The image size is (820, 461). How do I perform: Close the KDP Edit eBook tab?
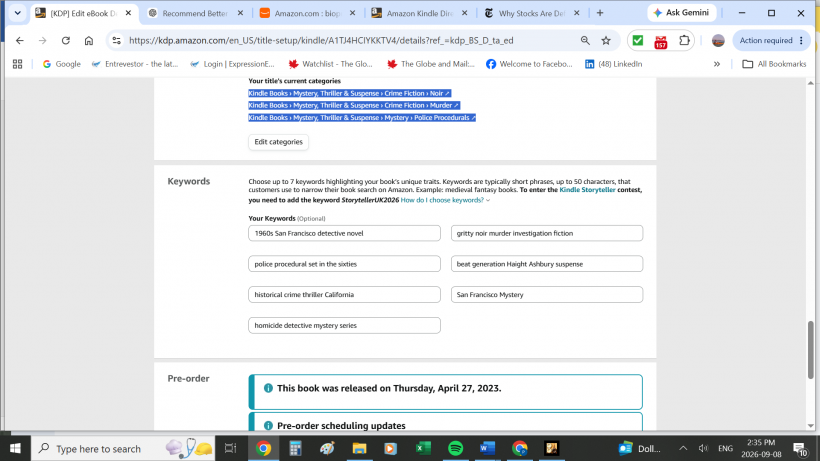[128, 13]
